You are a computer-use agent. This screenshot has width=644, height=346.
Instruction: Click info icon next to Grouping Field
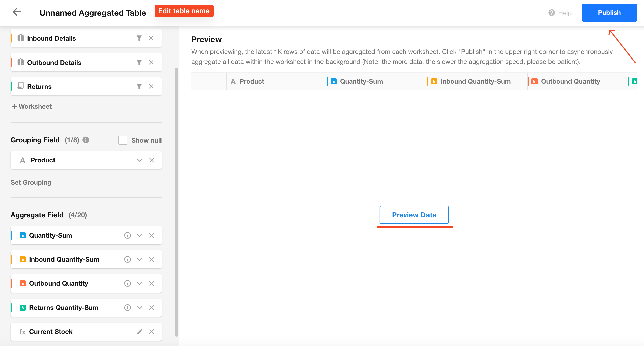(x=86, y=140)
